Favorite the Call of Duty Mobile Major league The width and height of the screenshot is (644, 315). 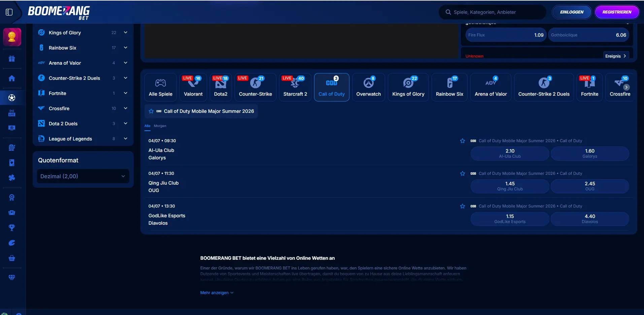pyautogui.click(x=151, y=111)
